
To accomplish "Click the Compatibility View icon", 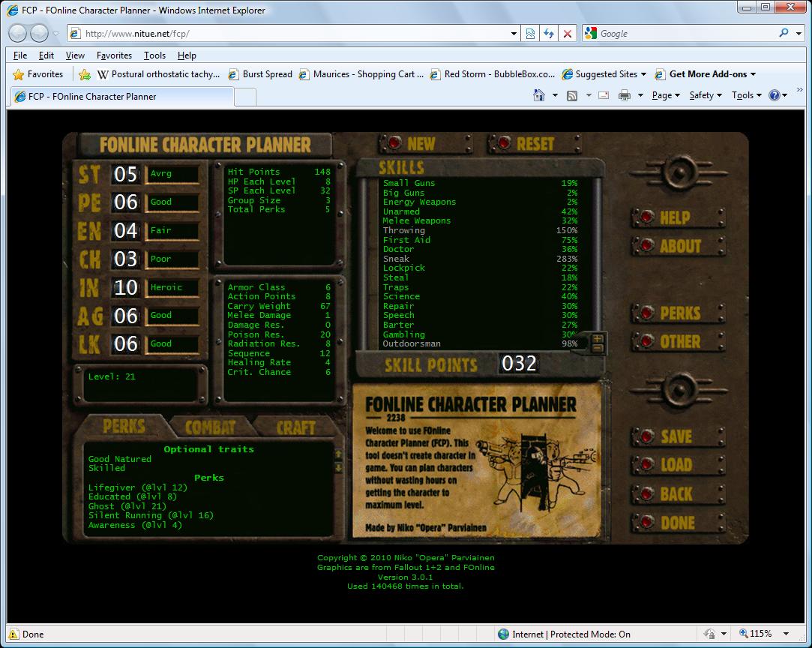I will pyautogui.click(x=530, y=34).
